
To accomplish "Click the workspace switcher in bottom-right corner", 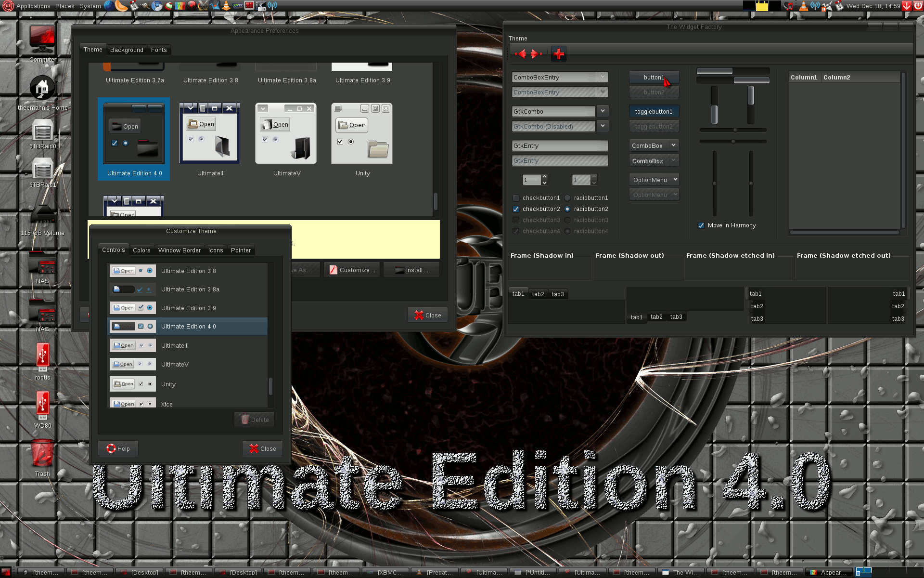I will (864, 572).
